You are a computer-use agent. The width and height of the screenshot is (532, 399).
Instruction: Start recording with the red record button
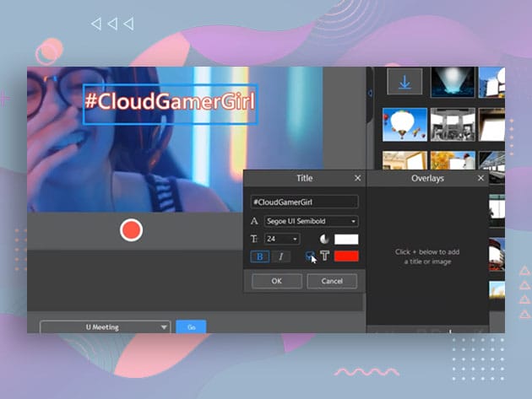(x=131, y=230)
